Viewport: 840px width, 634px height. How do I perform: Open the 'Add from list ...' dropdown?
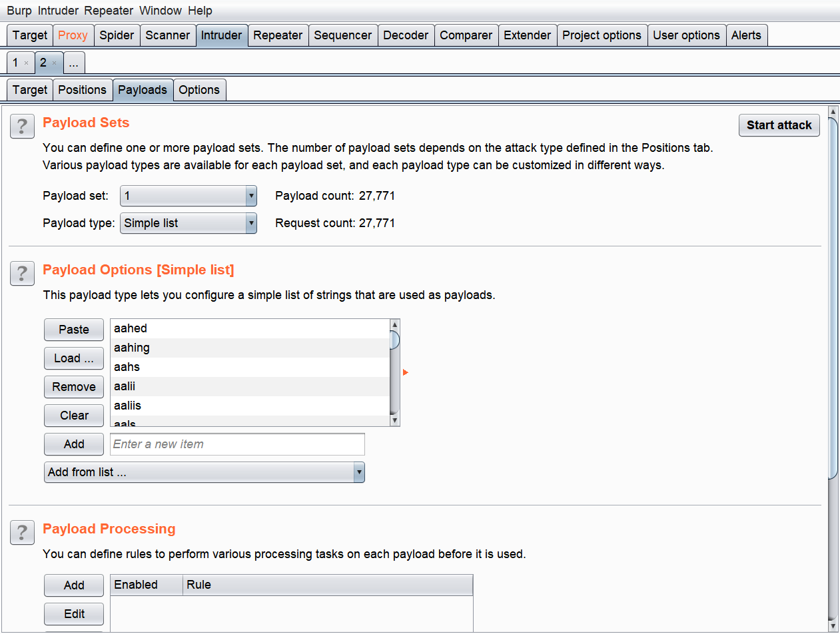point(204,472)
